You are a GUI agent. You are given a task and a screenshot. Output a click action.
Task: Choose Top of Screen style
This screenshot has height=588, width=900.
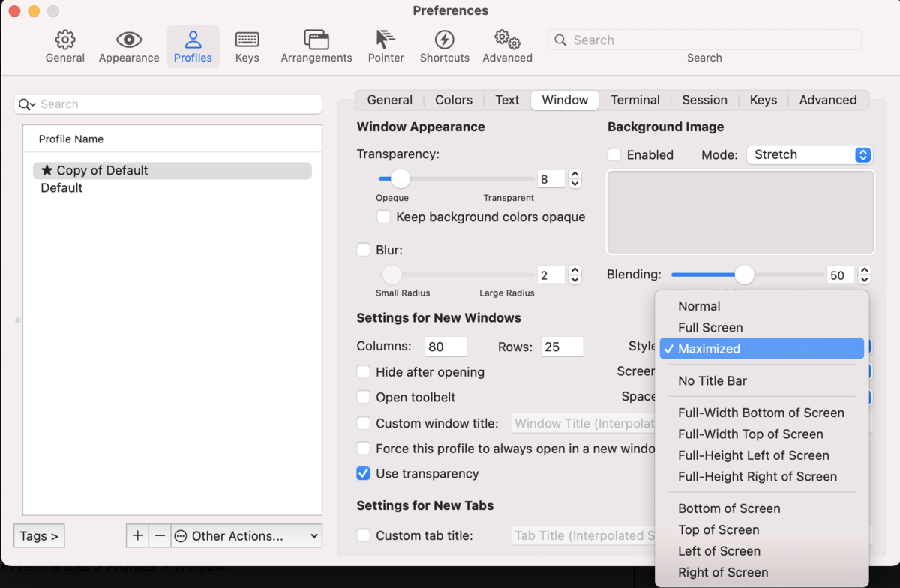point(762,530)
